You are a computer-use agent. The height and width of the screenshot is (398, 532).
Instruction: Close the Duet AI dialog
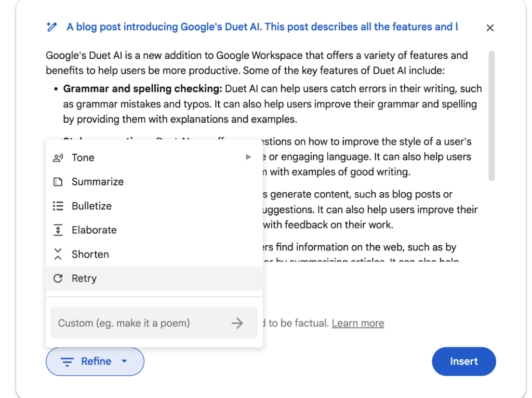(x=490, y=28)
